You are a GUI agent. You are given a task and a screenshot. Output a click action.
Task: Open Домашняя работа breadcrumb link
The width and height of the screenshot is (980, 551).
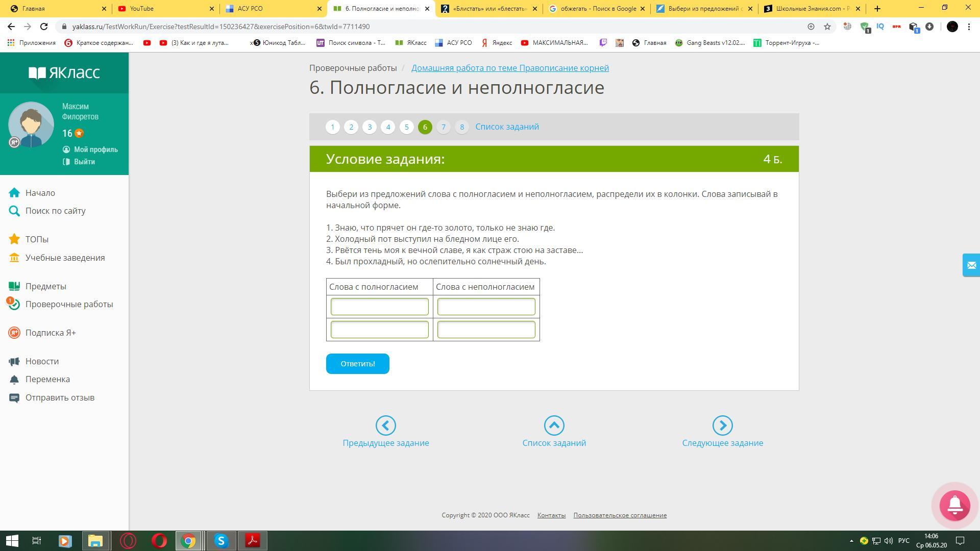(509, 68)
